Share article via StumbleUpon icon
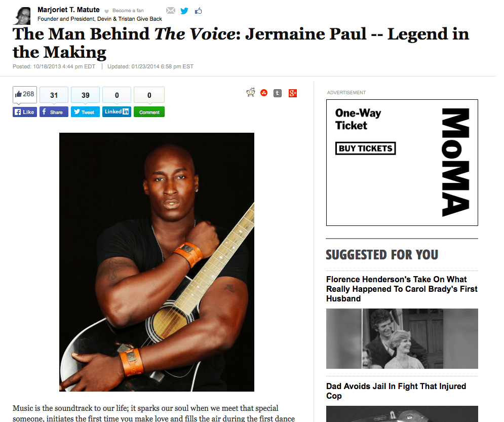Viewport: 504px width, 422px height. point(264,93)
